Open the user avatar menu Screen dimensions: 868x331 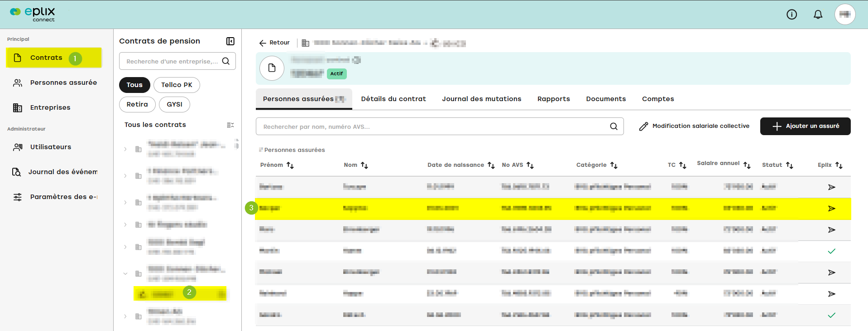[845, 15]
